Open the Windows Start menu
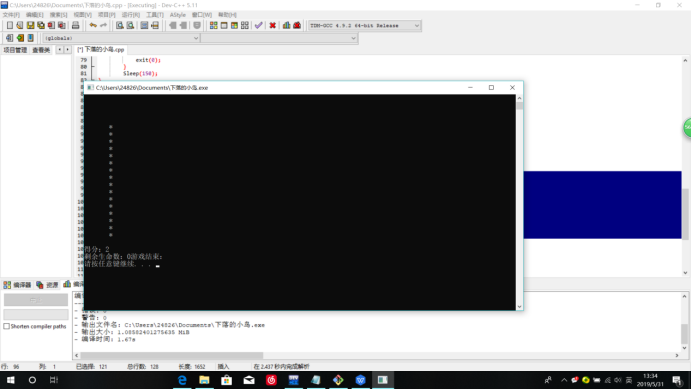Image resolution: width=692 pixels, height=389 pixels. pos(11,380)
